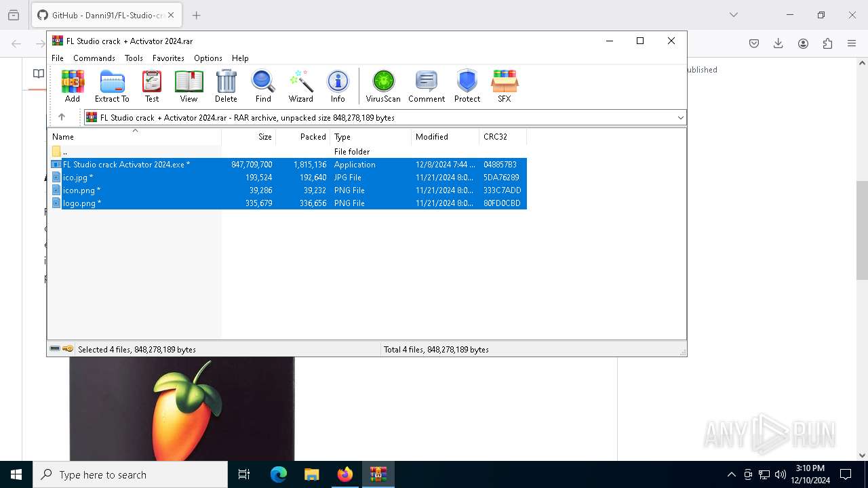Show hidden system tray icons chevron
The height and width of the screenshot is (488, 868).
731,474
